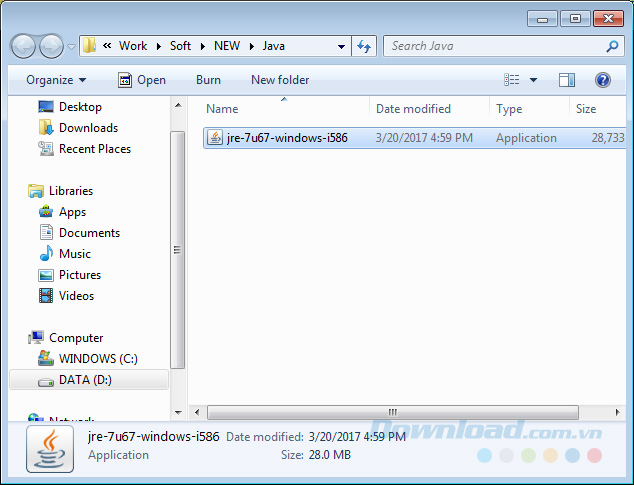
Task: Open Recent Places in navigation pane
Action: click(95, 149)
